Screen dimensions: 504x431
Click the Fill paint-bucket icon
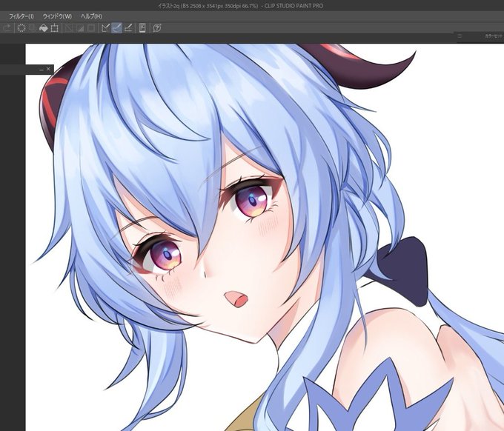click(44, 28)
